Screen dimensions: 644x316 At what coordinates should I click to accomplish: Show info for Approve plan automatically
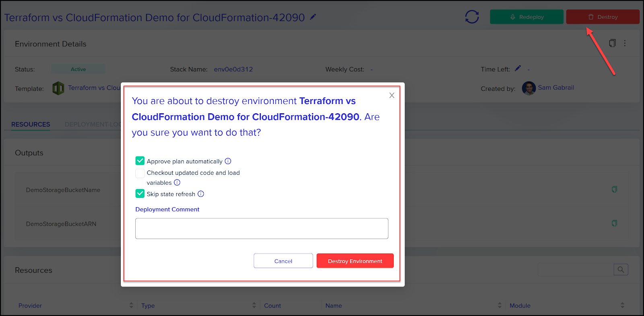(228, 161)
